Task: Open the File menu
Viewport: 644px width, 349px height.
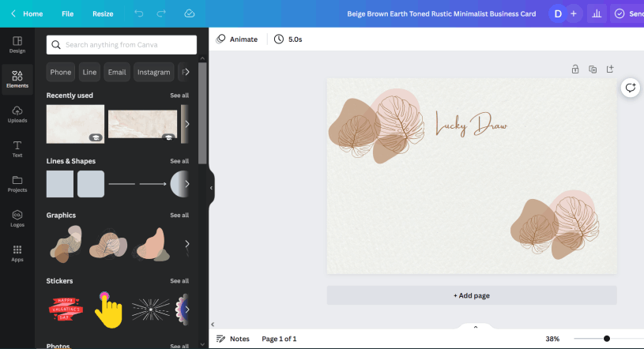Action: tap(67, 13)
